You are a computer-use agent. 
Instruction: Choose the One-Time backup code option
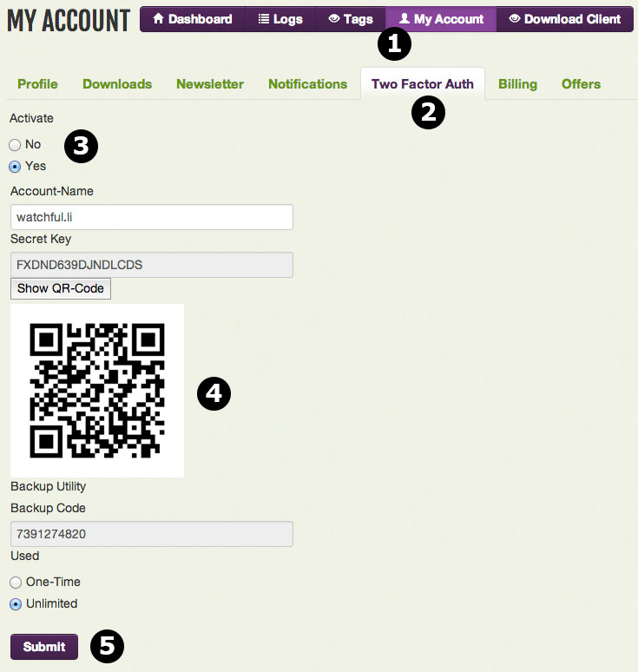(16, 583)
